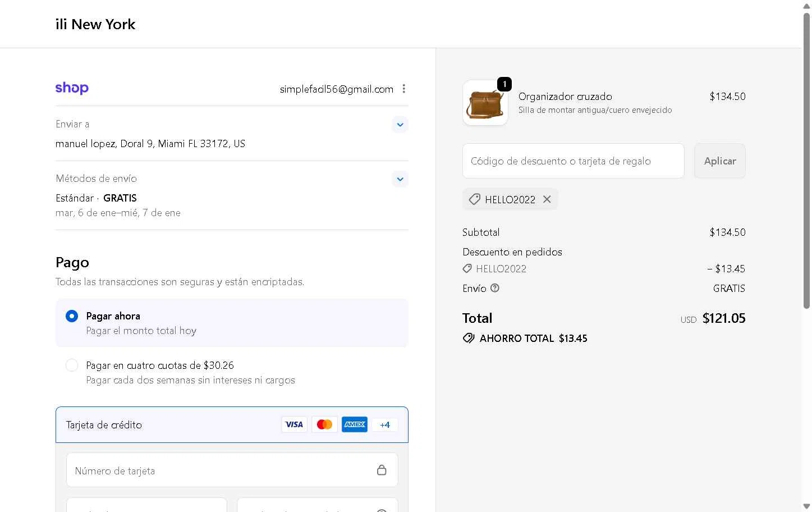Remove the HELLO2022 discount code
The height and width of the screenshot is (512, 812).
[x=547, y=199]
